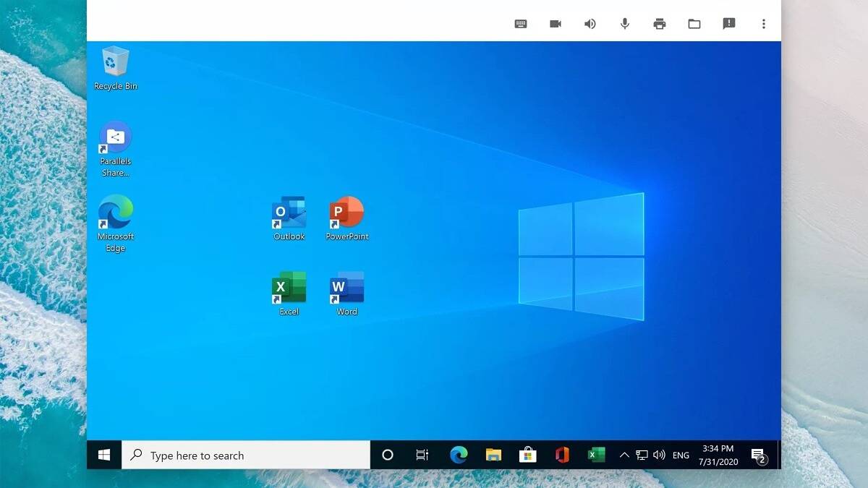Click the volume icon in system tray
Image resolution: width=868 pixels, height=488 pixels.
(x=659, y=455)
